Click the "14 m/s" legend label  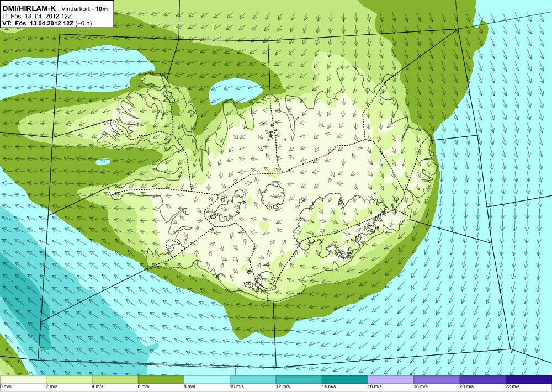(x=329, y=386)
